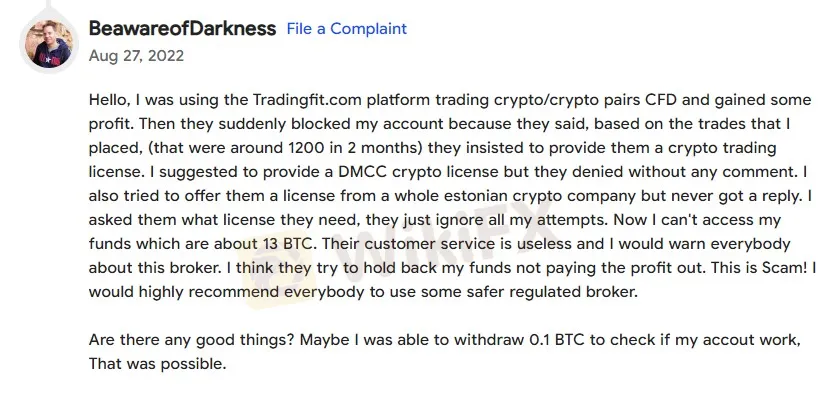Viewport: 836px width, 396px height.
Task: Open the File a Complaint link
Action: click(x=347, y=28)
